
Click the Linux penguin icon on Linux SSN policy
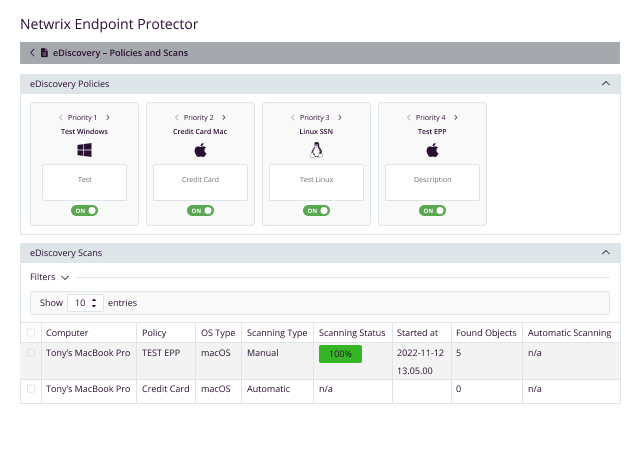[316, 150]
